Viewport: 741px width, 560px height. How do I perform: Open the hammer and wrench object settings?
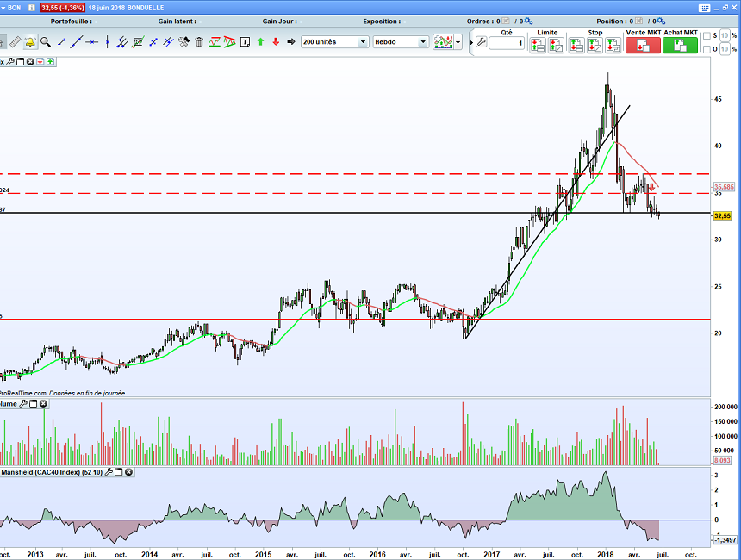[x=184, y=42]
